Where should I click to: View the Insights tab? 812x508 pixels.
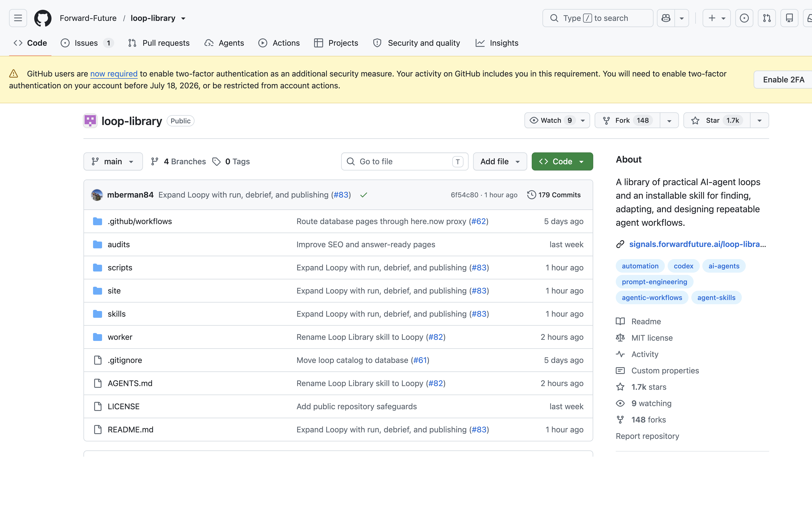(x=497, y=43)
